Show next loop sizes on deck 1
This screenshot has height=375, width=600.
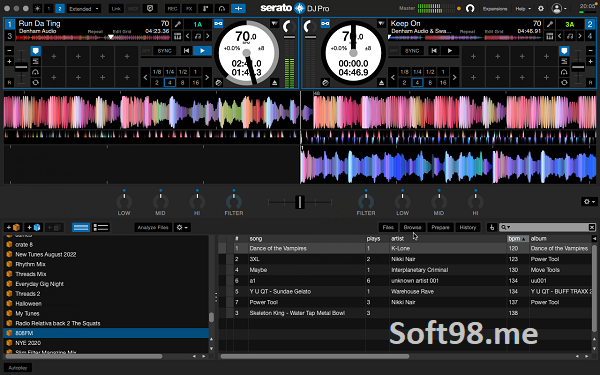(207, 77)
